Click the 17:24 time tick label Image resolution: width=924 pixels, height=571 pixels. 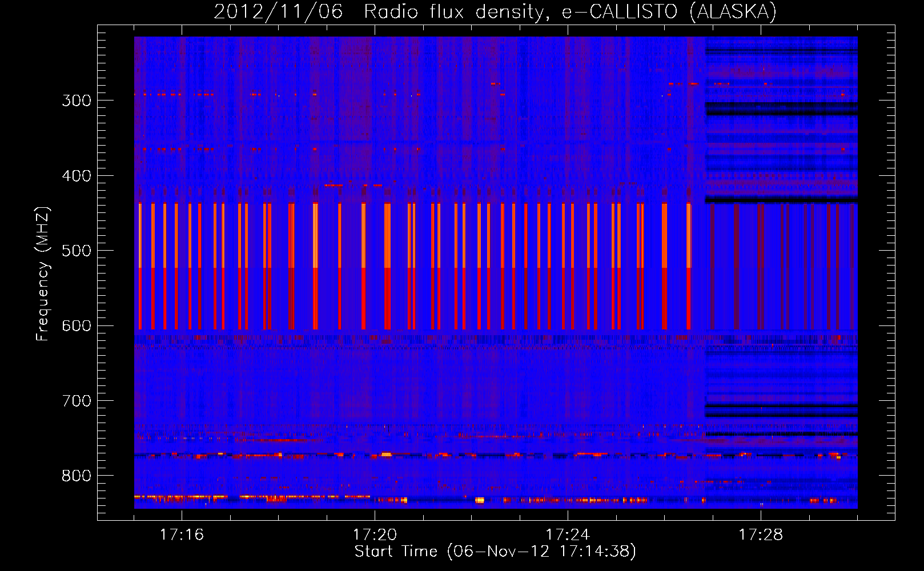click(568, 534)
